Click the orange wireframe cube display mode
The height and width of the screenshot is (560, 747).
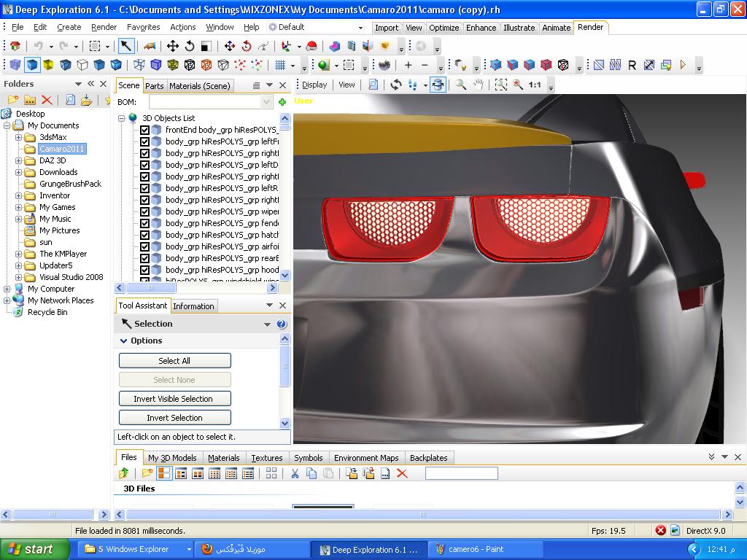(x=206, y=65)
